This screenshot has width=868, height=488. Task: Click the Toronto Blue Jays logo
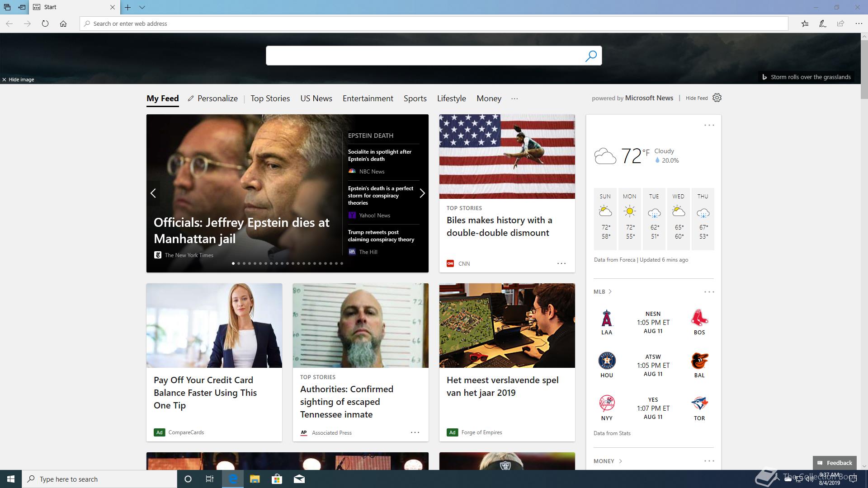(x=699, y=404)
